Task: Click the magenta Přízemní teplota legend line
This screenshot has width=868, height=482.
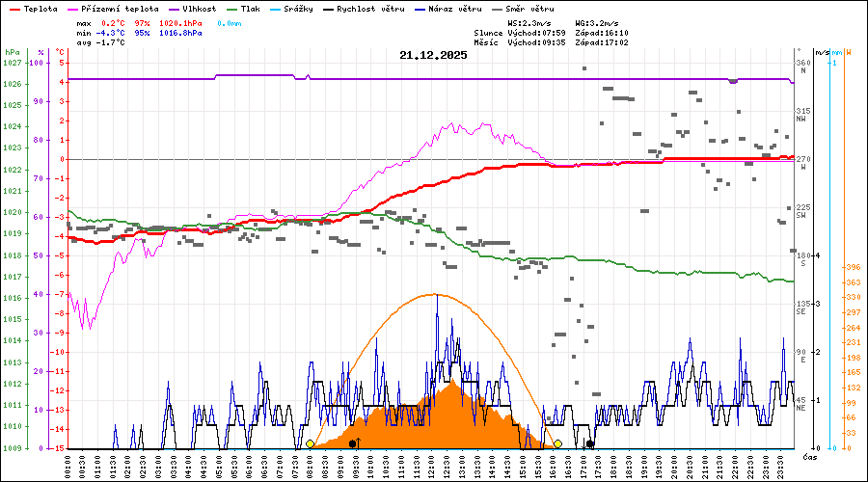Action: coord(78,9)
